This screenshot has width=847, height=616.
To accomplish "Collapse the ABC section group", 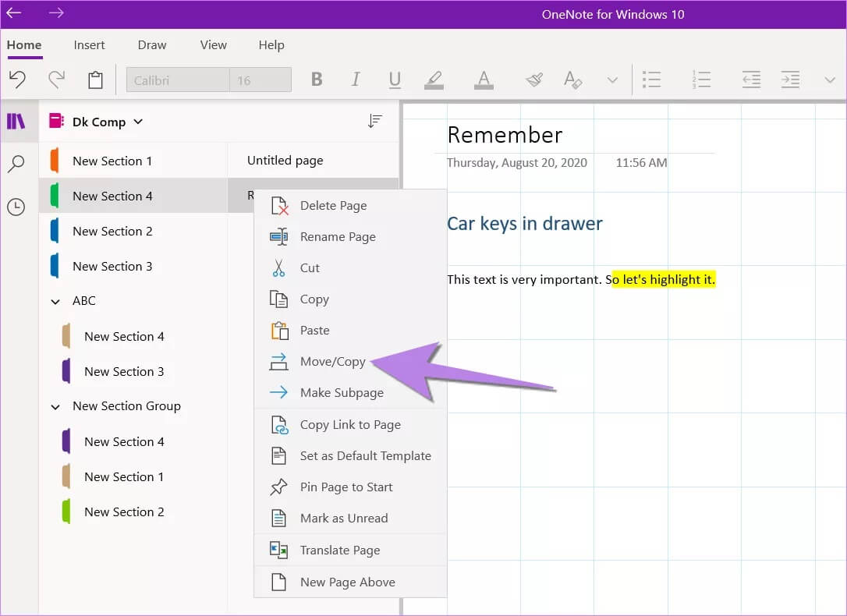I will tap(55, 300).
